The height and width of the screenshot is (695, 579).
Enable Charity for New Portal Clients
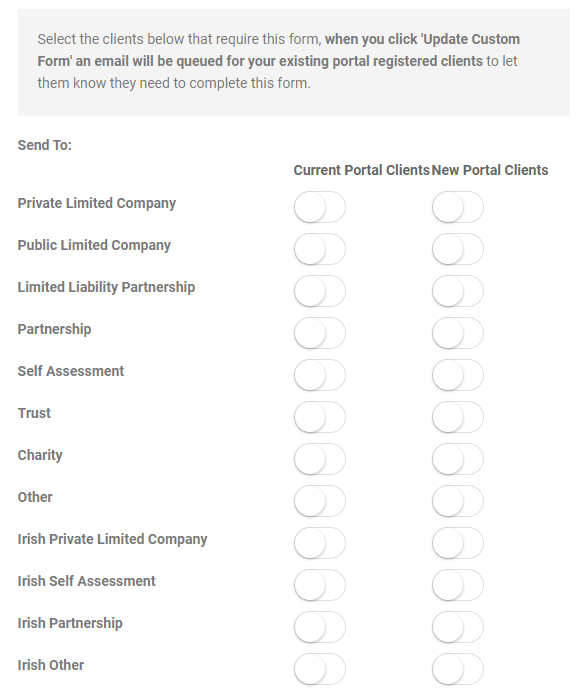coord(458,459)
